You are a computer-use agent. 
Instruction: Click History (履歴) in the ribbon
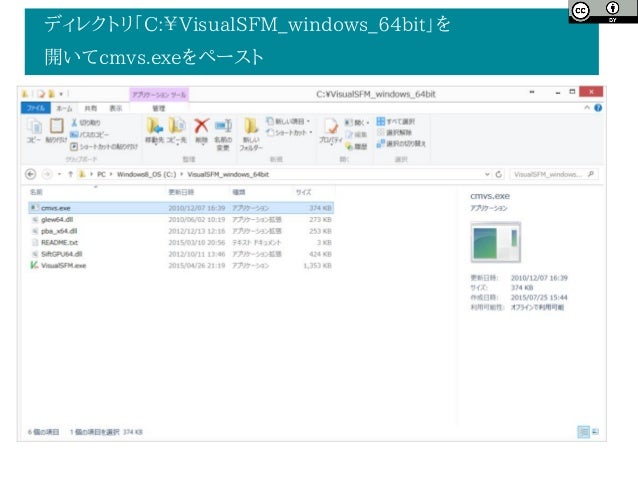[356, 146]
